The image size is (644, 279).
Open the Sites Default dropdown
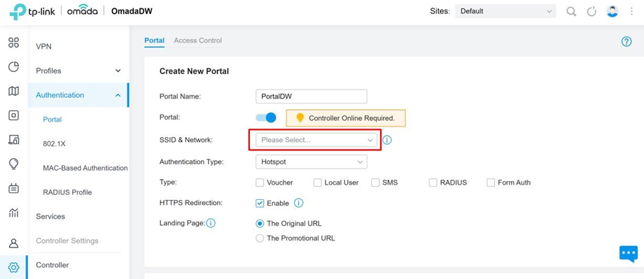(x=505, y=11)
